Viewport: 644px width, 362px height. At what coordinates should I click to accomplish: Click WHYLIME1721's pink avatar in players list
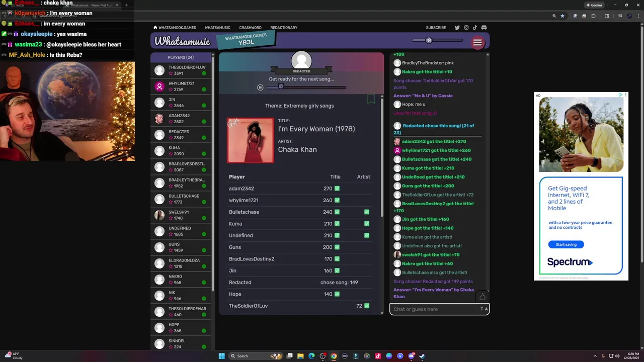tap(159, 86)
